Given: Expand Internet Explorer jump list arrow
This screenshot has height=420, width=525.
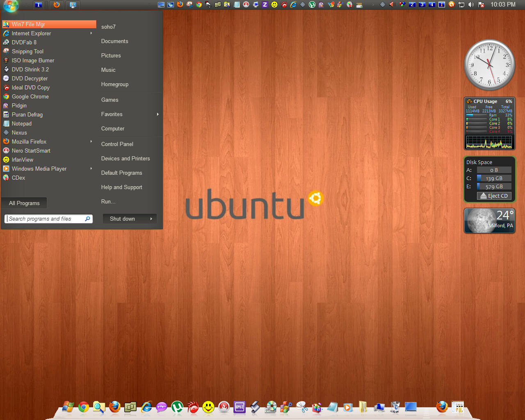Looking at the screenshot, I should tap(91, 33).
